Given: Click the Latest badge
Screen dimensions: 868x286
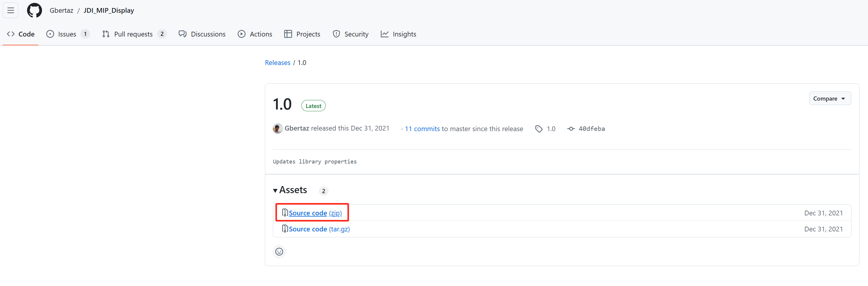Looking at the screenshot, I should coord(313,106).
